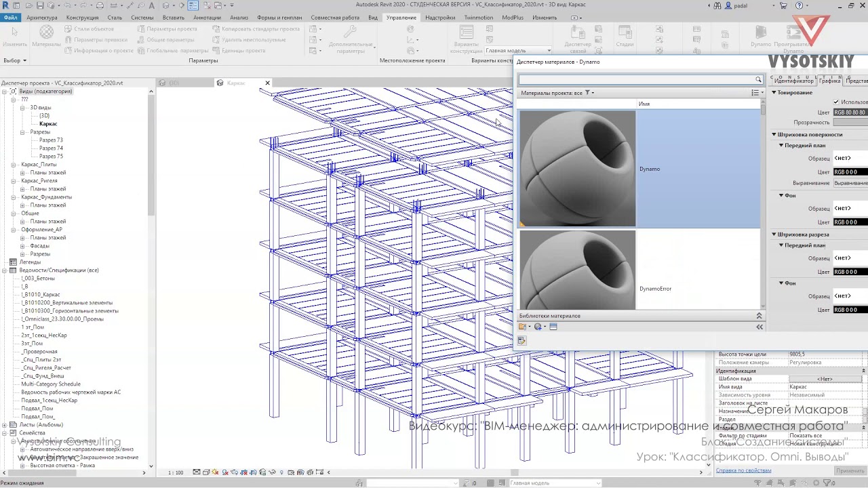Click the Open folder icon in quick access toolbar
This screenshot has height=488, width=868.
pos(28,5)
